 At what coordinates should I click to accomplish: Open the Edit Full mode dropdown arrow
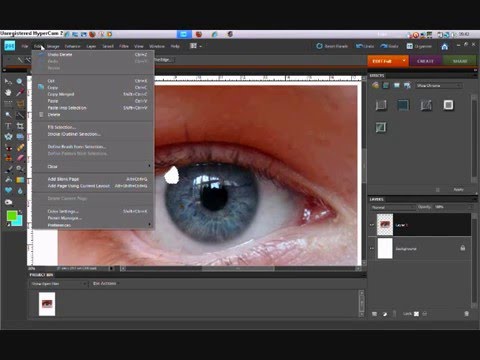404,61
